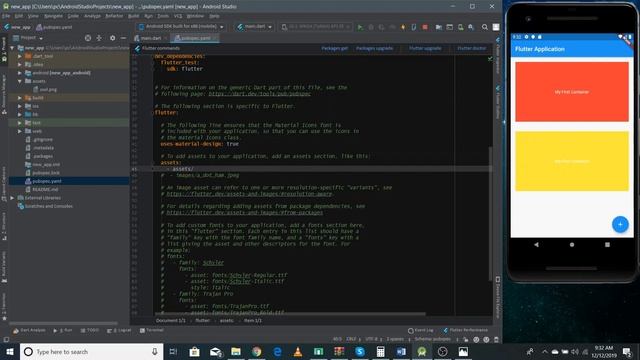This screenshot has width=640, height=360.
Task: Open the Build menu
Action: tap(133, 16)
